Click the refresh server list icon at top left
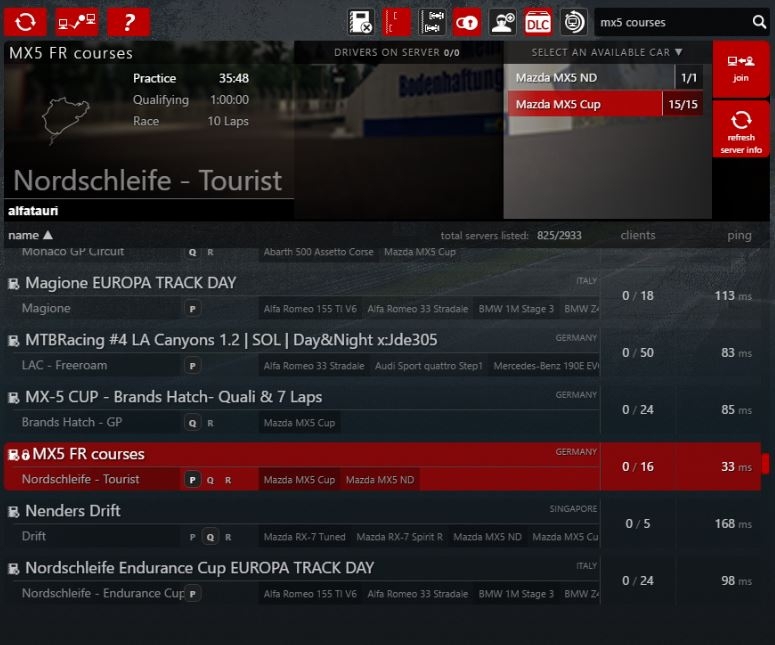 (25, 22)
